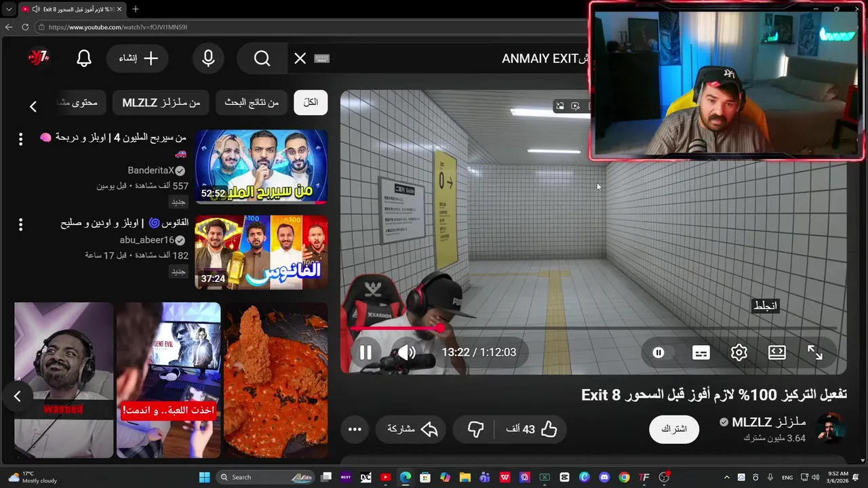Image resolution: width=868 pixels, height=488 pixels.
Task: Open the weather widget on taskbar
Action: click(33, 477)
